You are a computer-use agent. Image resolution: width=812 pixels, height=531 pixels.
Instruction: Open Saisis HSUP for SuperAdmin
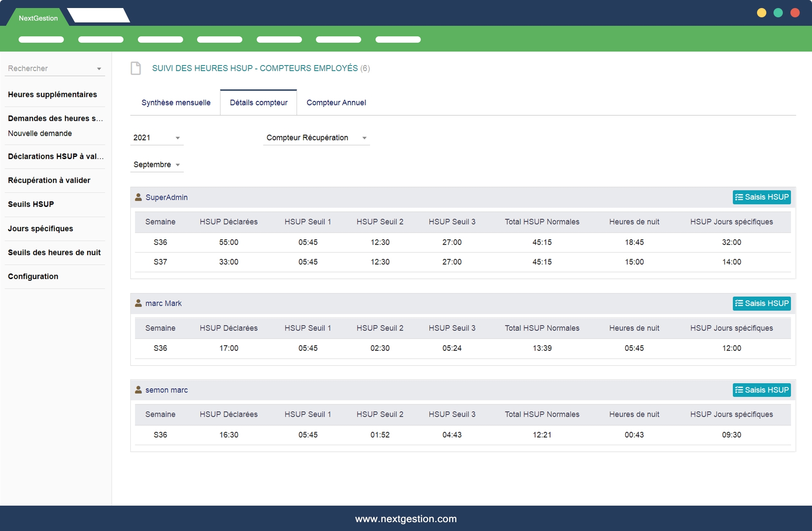tap(761, 197)
